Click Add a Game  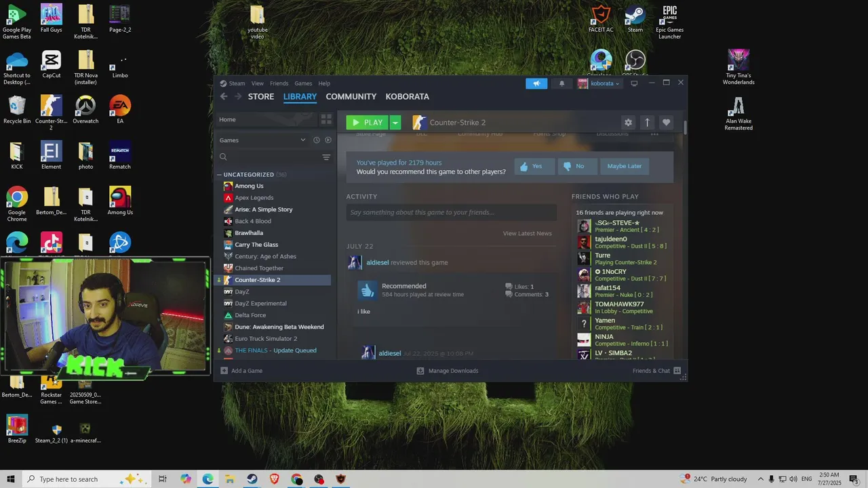(241, 371)
